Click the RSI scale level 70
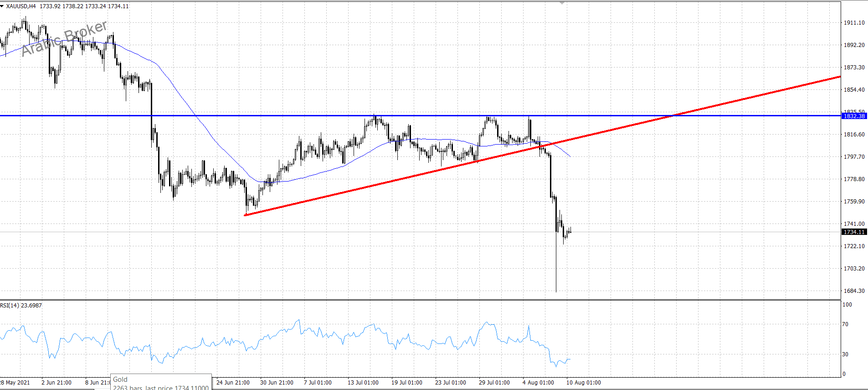868x390 pixels. [x=845, y=324]
